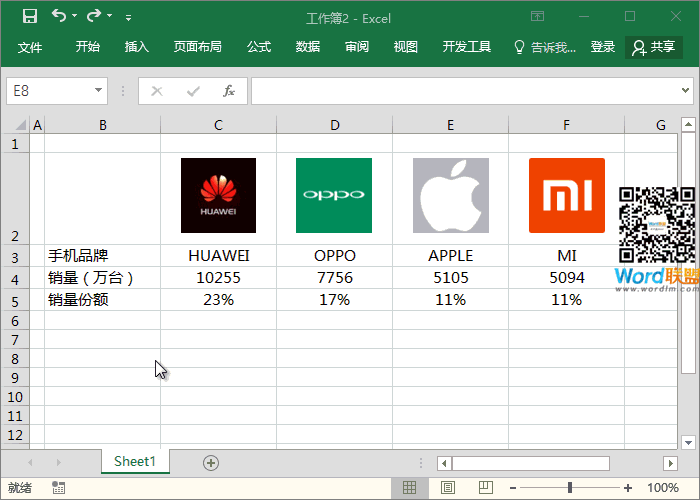Click the horizontal scrollbar left arrow
This screenshot has height=500, width=700.
[444, 463]
